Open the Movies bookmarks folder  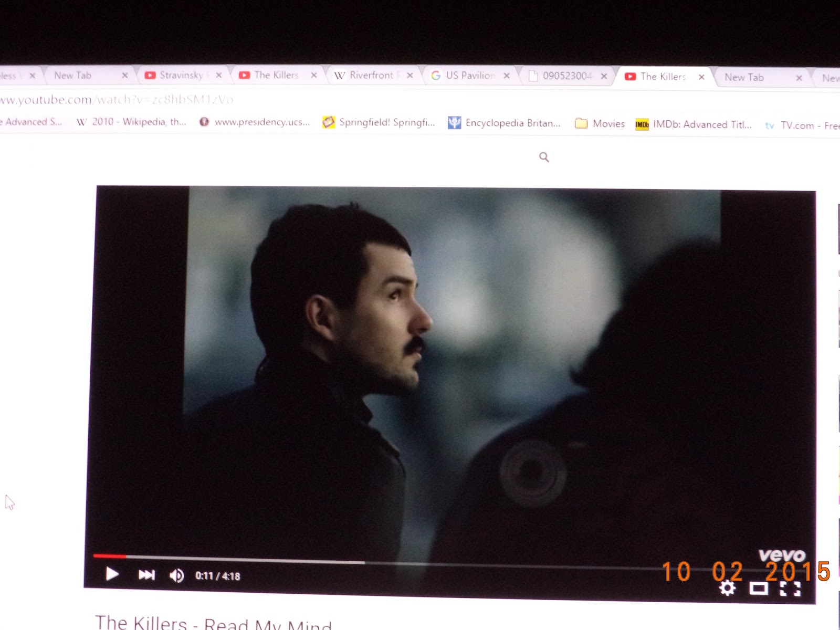pos(600,124)
